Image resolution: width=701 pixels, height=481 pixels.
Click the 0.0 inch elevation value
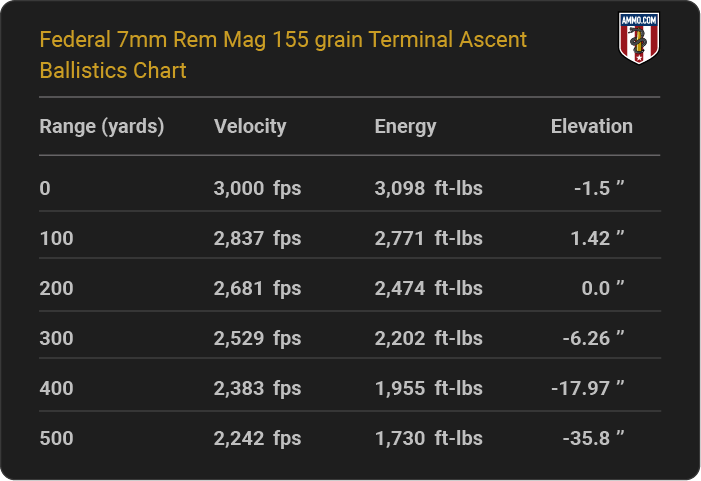(603, 288)
